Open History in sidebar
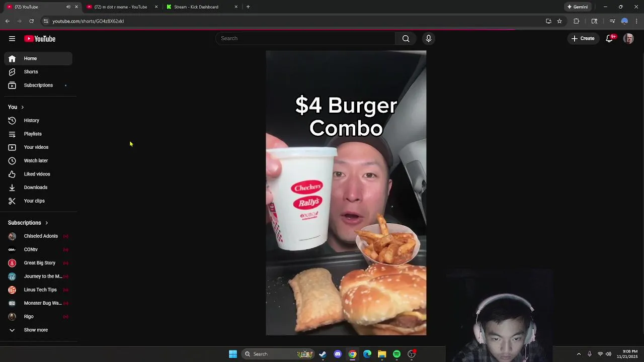 tap(39, 121)
